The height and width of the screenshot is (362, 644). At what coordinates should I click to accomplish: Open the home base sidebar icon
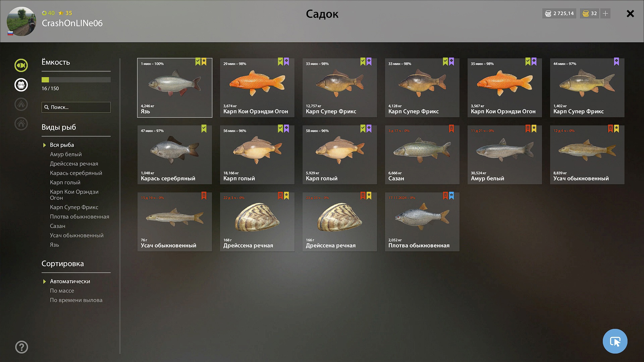coord(21,124)
